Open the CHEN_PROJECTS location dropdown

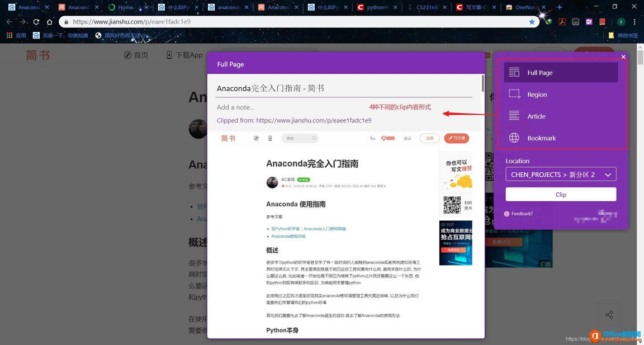pyautogui.click(x=560, y=174)
